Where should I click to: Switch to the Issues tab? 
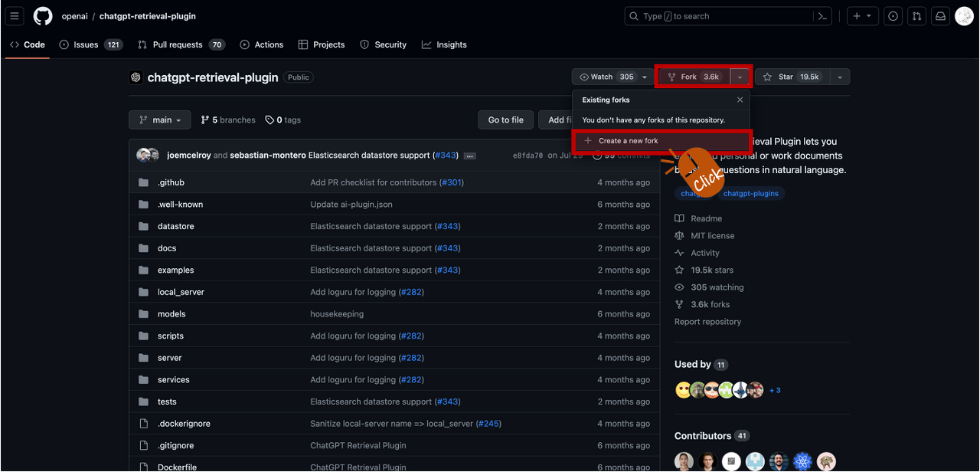tap(91, 44)
